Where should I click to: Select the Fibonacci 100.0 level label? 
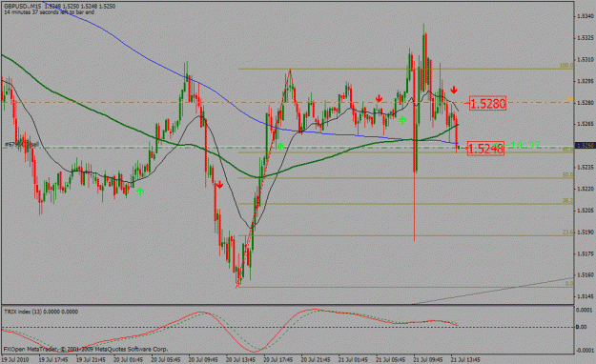[x=566, y=66]
